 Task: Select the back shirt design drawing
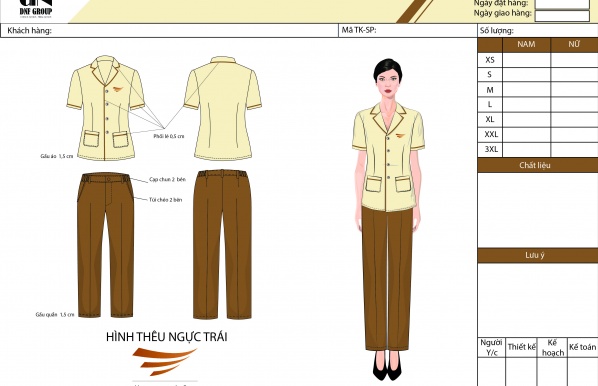point(223,108)
